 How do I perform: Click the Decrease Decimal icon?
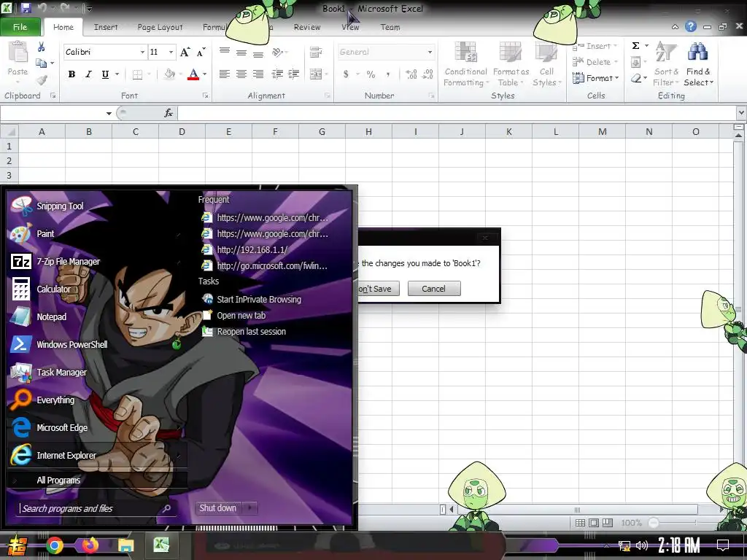(427, 74)
